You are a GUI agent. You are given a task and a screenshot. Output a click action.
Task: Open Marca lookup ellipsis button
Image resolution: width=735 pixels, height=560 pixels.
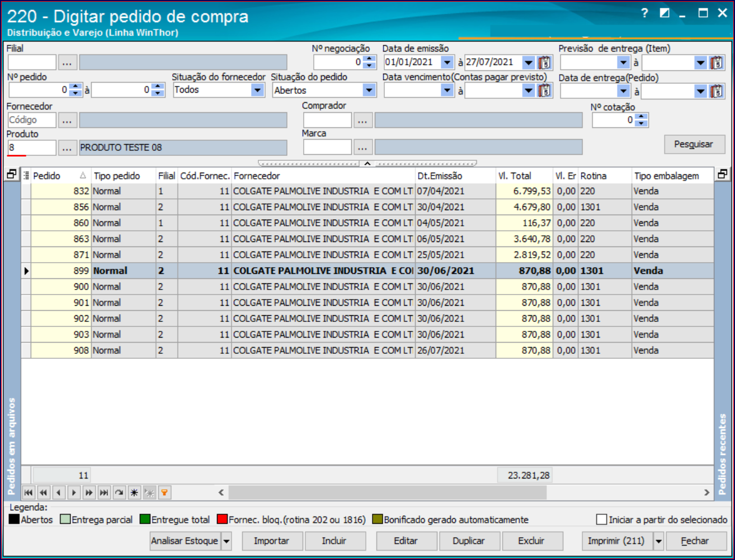(362, 147)
